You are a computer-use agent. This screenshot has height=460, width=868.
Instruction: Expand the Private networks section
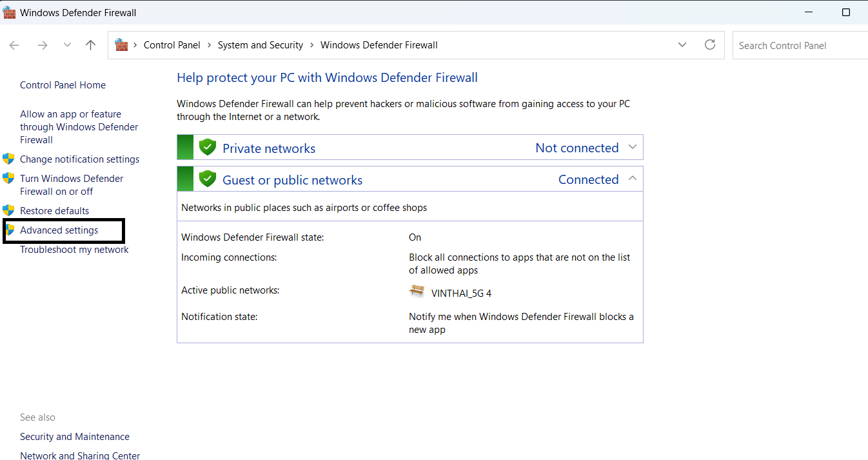click(x=633, y=147)
